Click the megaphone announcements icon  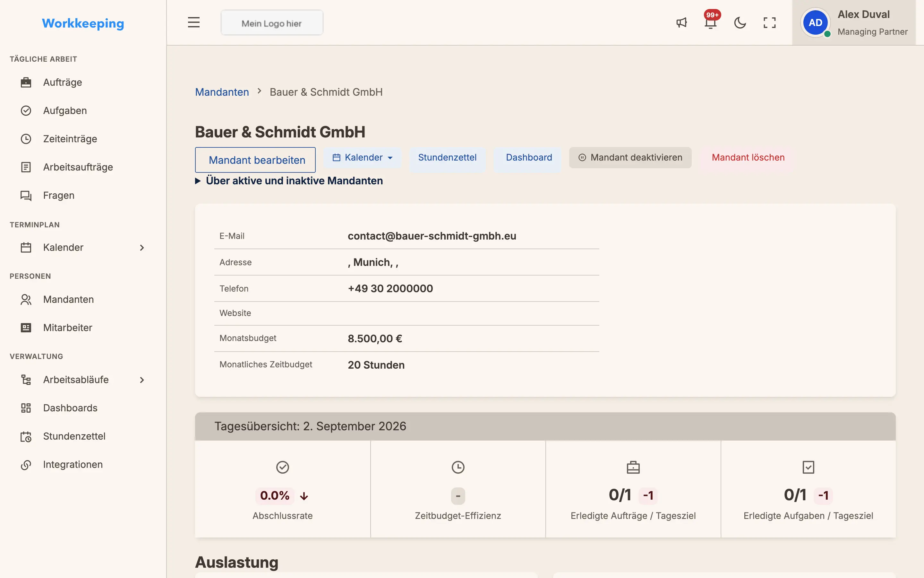coord(681,22)
